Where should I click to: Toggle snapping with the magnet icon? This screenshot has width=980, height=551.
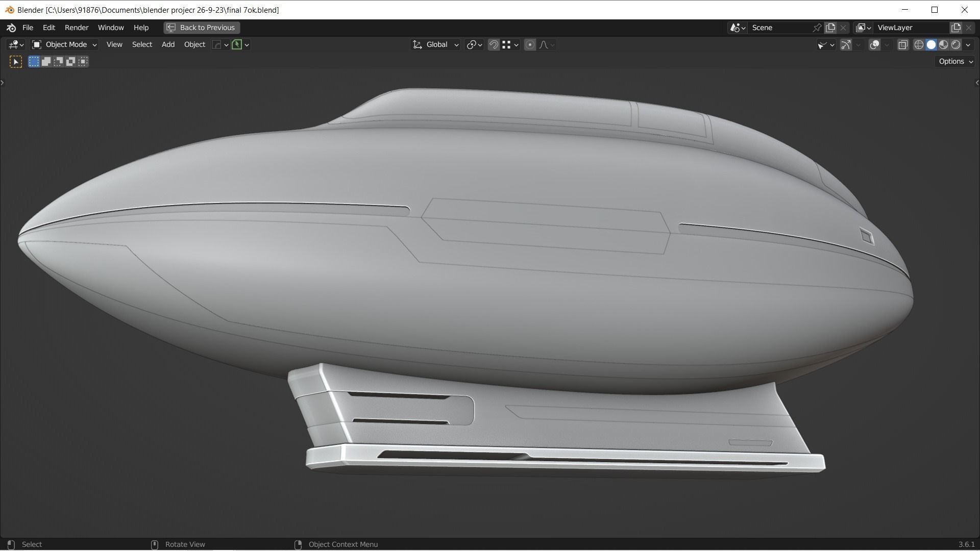coord(494,45)
